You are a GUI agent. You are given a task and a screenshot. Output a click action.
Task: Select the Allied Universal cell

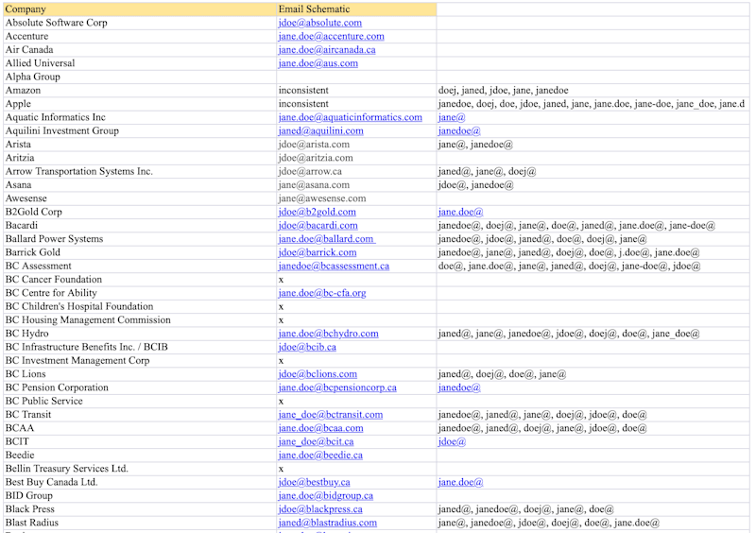[140, 63]
